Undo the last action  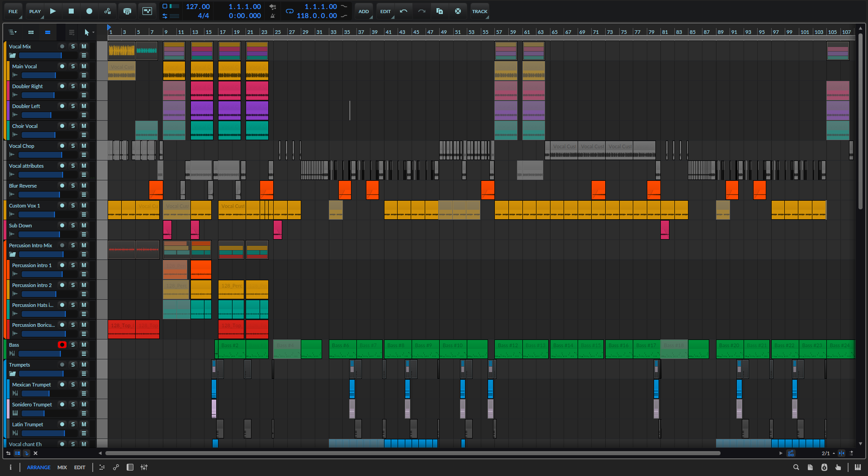(x=403, y=11)
